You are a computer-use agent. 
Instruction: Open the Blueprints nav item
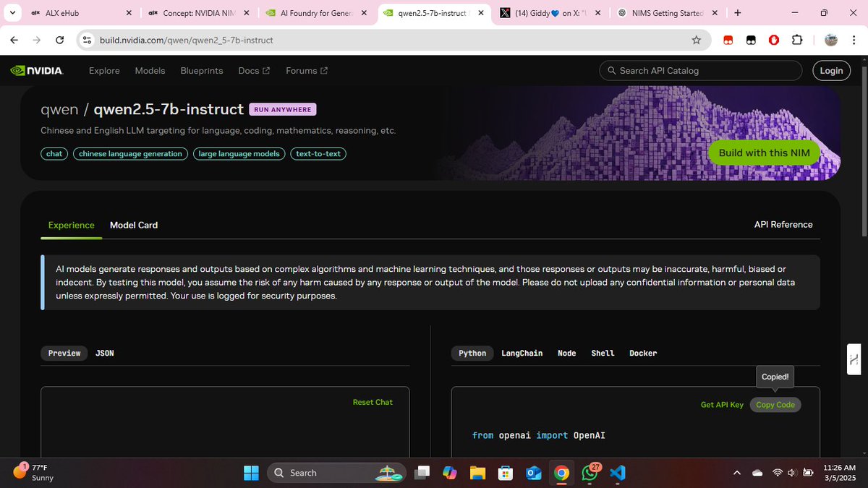pyautogui.click(x=202, y=71)
